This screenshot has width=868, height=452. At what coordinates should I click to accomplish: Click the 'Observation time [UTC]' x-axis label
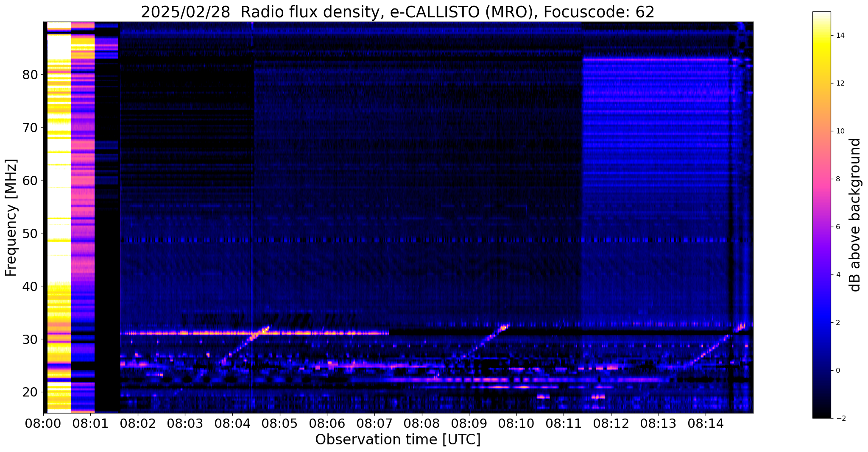398,439
